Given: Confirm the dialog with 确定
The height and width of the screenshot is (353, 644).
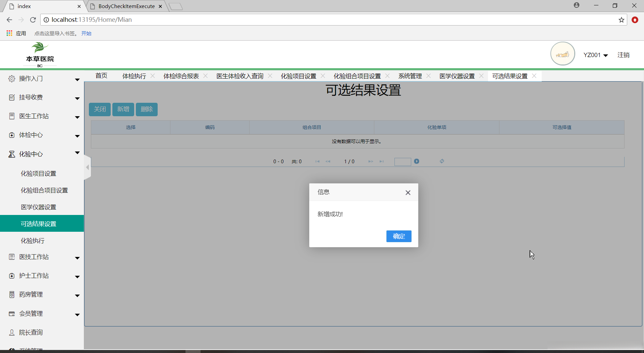Looking at the screenshot, I should coord(399,236).
